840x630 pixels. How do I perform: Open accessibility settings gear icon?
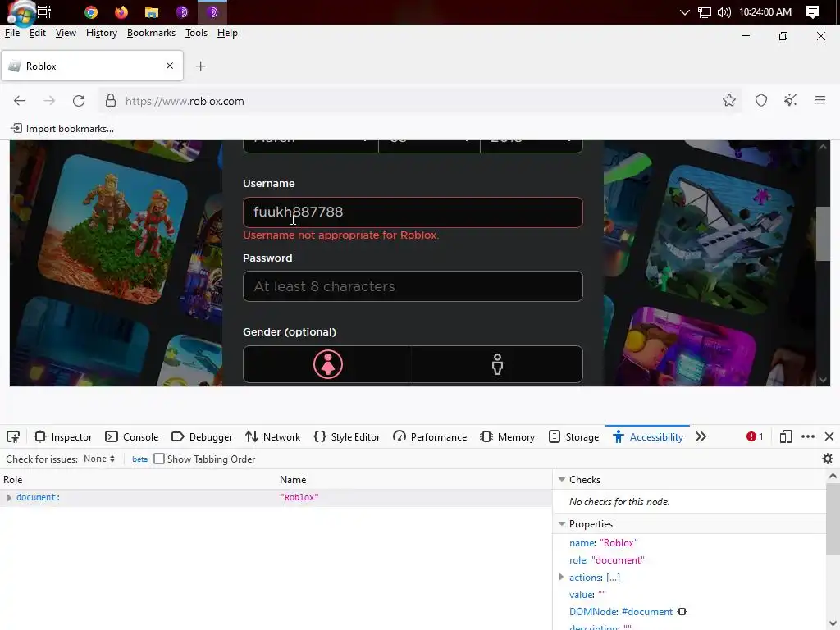[x=827, y=459]
